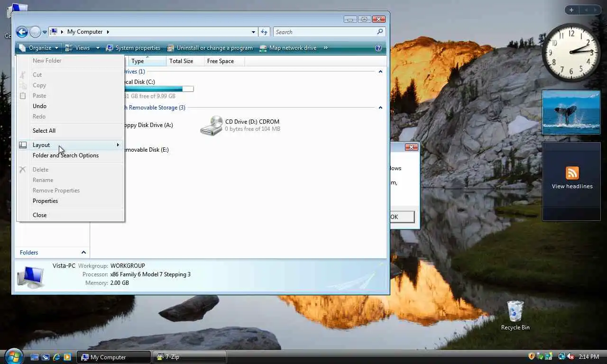
Task: Click Show desktop in Quick Launch
Action: [x=34, y=357]
